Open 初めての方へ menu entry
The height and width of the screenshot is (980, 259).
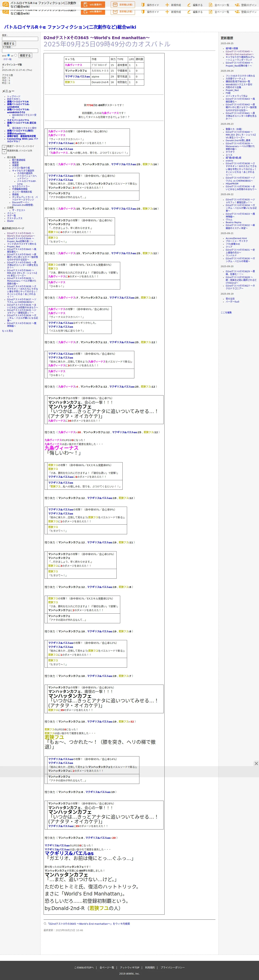point(14,99)
